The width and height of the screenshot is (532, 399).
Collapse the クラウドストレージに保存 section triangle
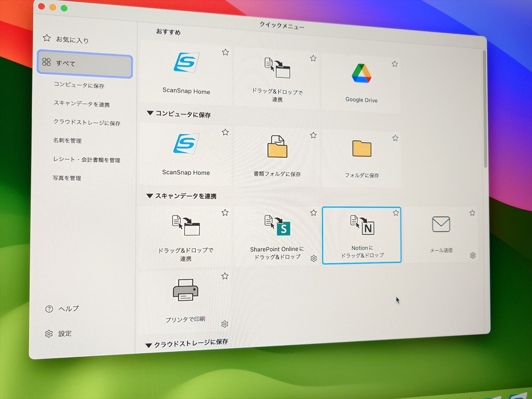tap(149, 344)
